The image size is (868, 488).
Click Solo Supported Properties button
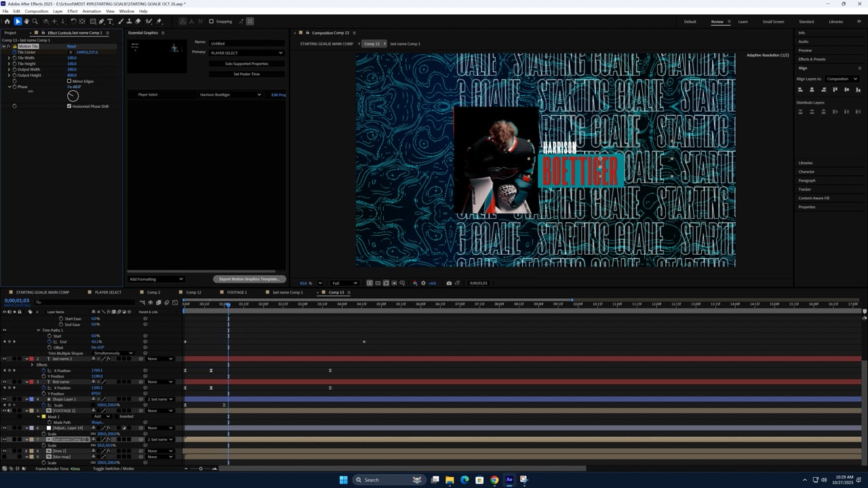click(x=246, y=64)
